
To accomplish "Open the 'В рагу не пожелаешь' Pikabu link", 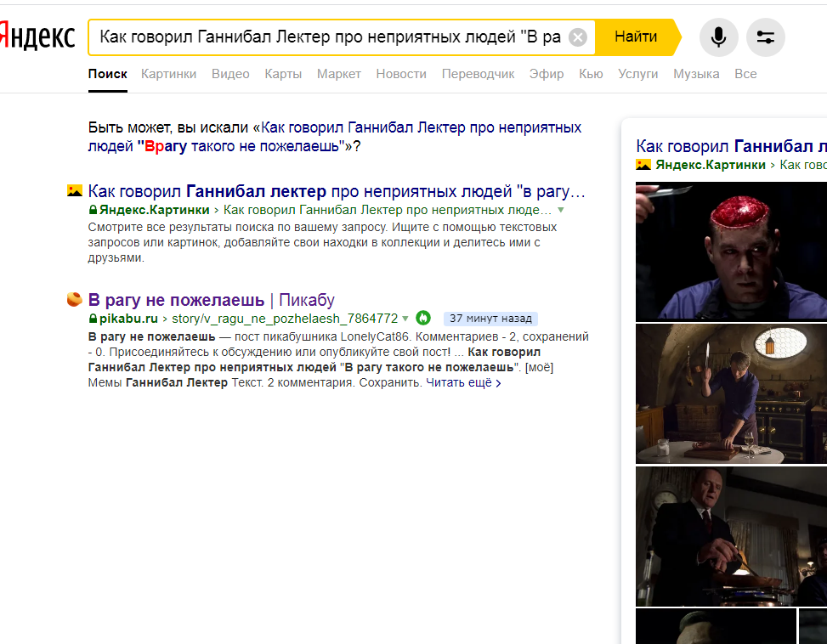I will [177, 300].
